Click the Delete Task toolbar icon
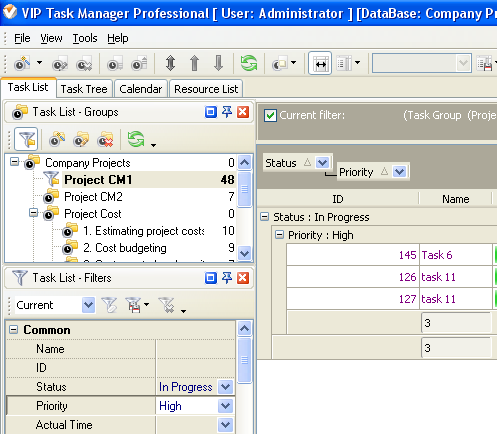This screenshot has width=497, height=434. pos(84,63)
